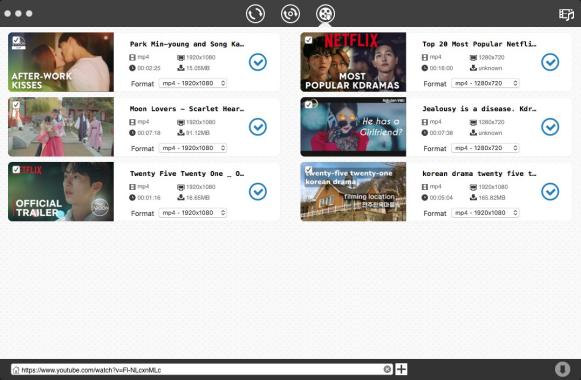This screenshot has width=581, height=380.
Task: Open the After-Work Kisses video thumbnail
Action: pyautogui.click(x=61, y=62)
